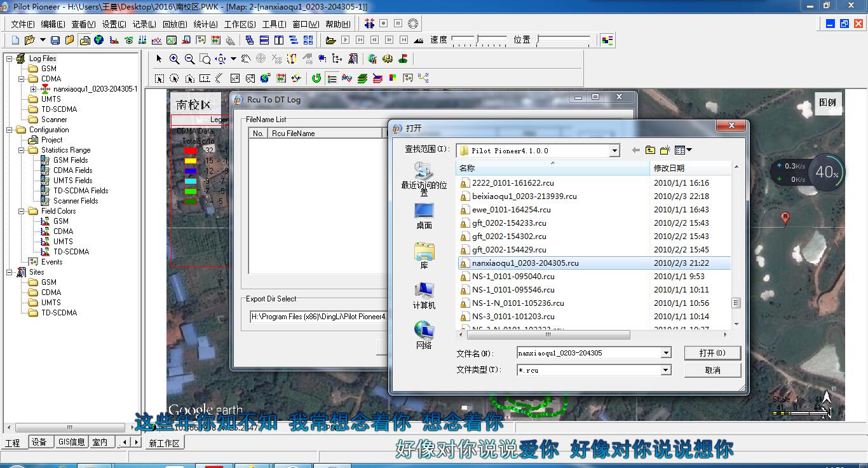Open the 文件类型 *.rcu dropdown
The height and width of the screenshot is (468, 868).
(666, 369)
